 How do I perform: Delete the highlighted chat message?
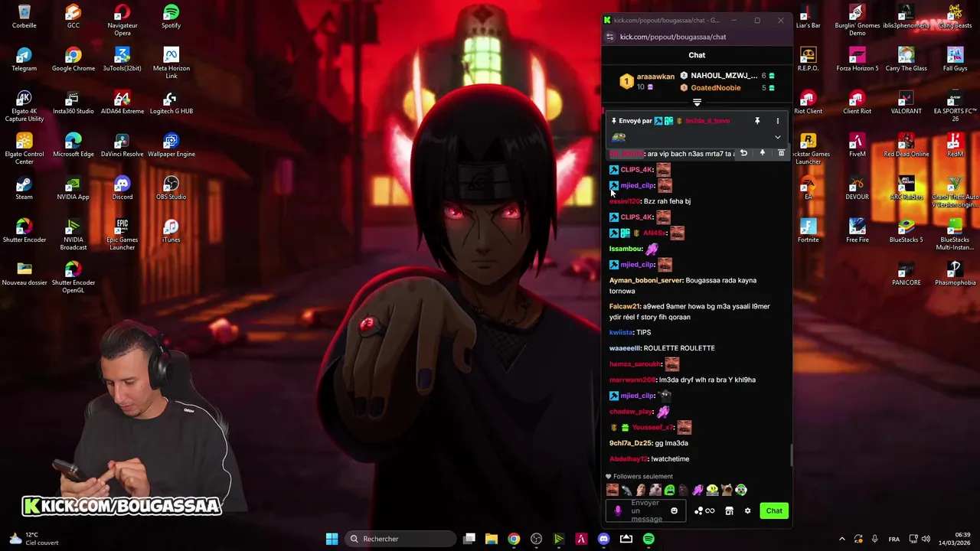(781, 153)
